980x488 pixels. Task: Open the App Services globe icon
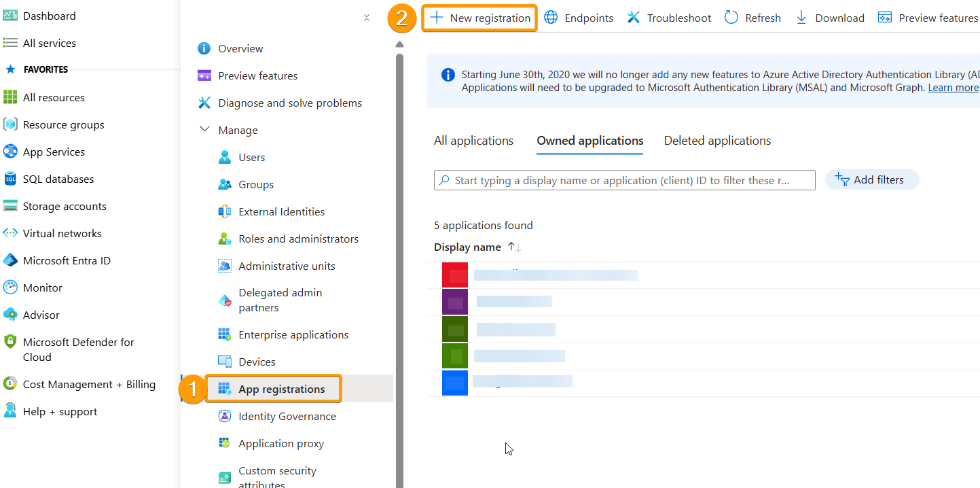pos(10,152)
